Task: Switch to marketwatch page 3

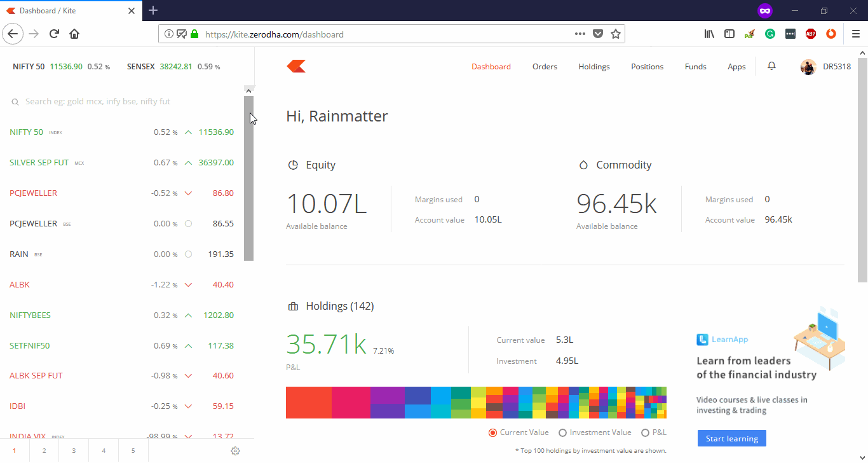Action: pos(74,450)
